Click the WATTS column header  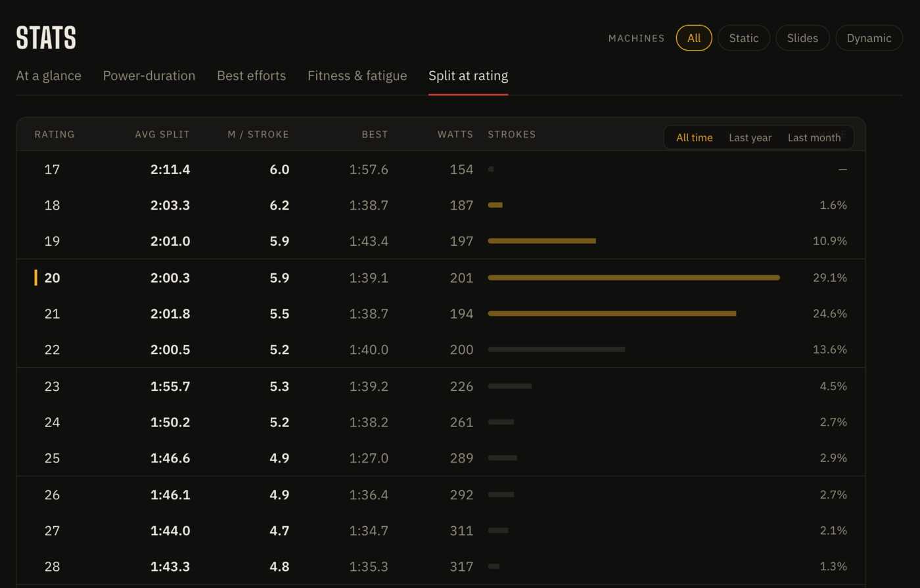coord(455,134)
